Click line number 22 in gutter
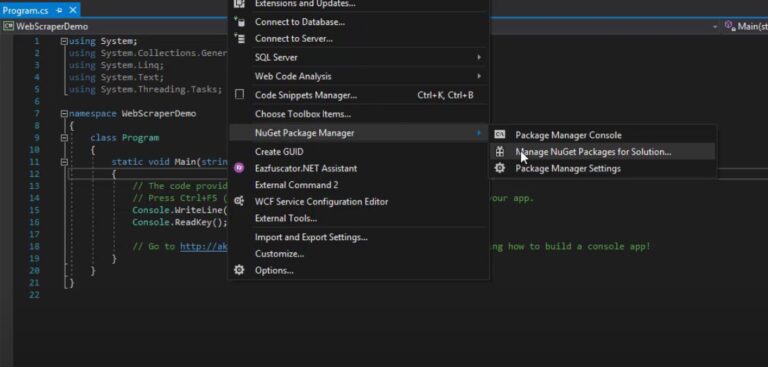The height and width of the screenshot is (367, 768). [x=33, y=294]
